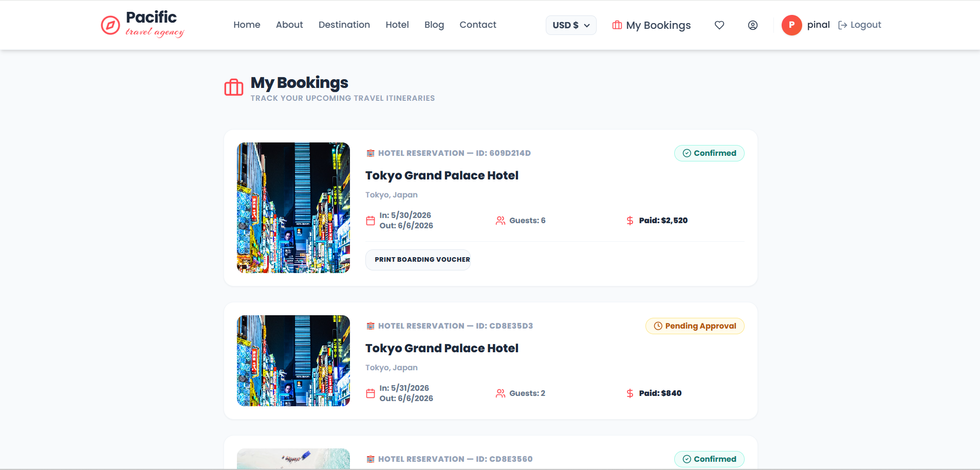Click the logout arrow icon
The width and height of the screenshot is (980, 470).
point(843,25)
